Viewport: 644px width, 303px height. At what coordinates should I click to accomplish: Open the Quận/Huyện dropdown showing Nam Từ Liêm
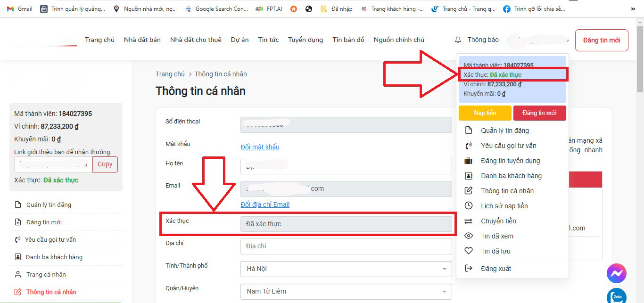pos(346,291)
